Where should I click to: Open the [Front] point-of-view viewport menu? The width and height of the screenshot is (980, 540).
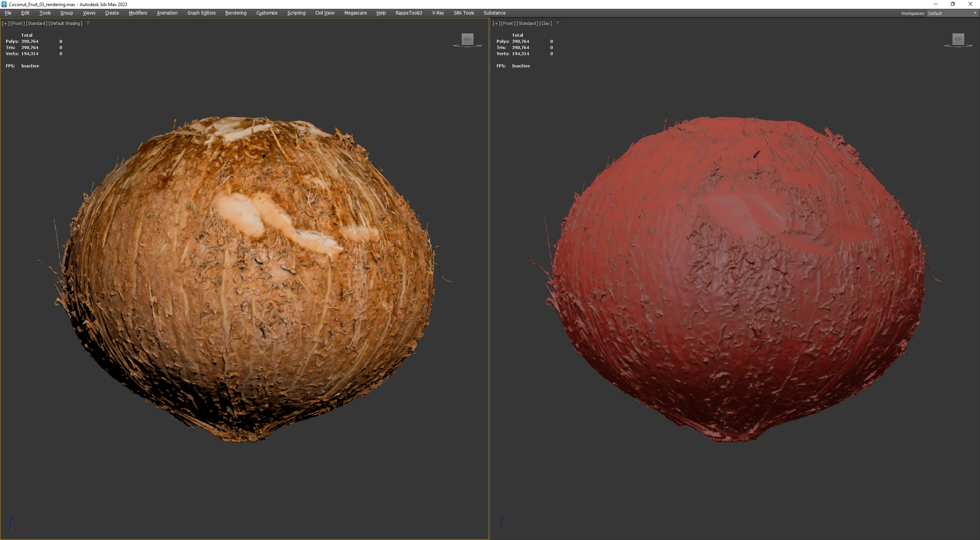click(x=17, y=23)
